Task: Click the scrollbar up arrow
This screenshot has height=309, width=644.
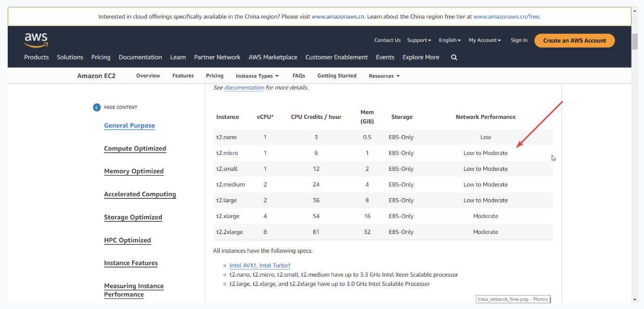Action: pos(634,10)
